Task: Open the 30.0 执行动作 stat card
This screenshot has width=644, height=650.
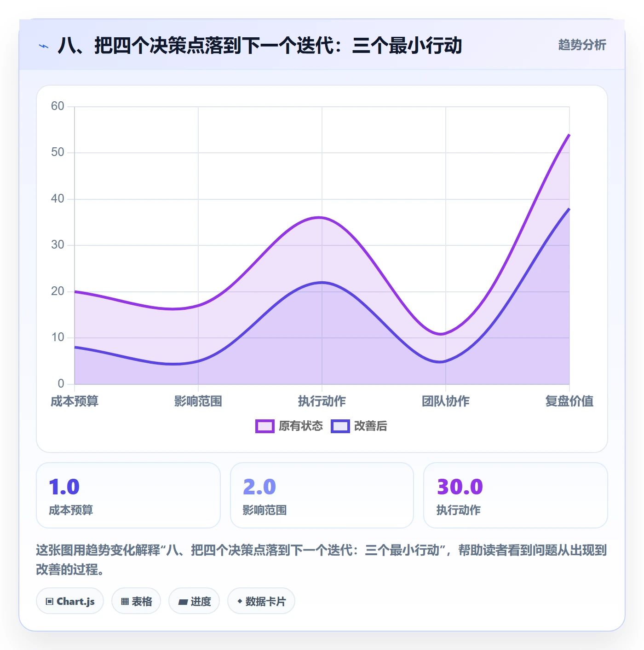Action: pos(516,495)
